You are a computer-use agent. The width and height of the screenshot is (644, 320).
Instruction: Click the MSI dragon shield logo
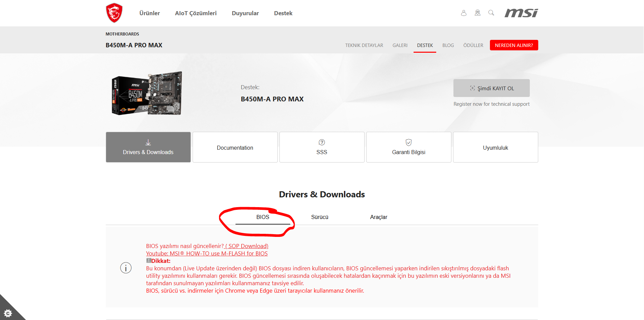[114, 13]
